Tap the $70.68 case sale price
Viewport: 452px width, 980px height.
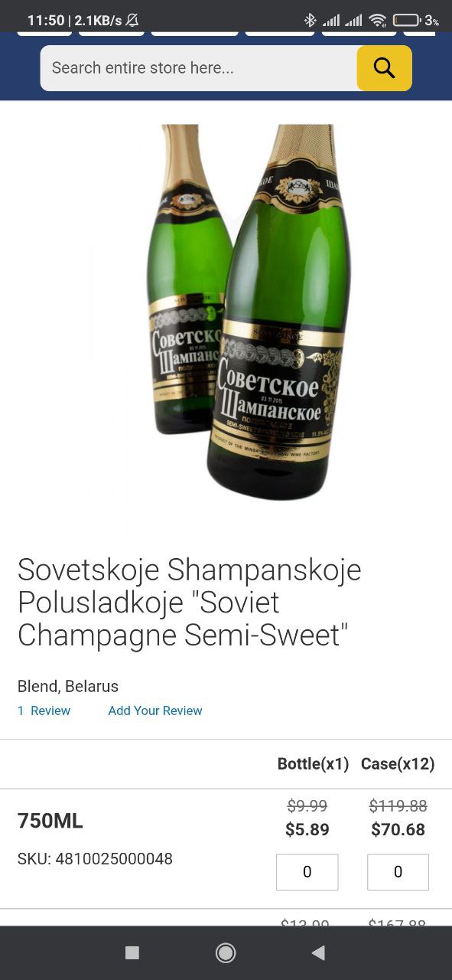click(x=398, y=829)
